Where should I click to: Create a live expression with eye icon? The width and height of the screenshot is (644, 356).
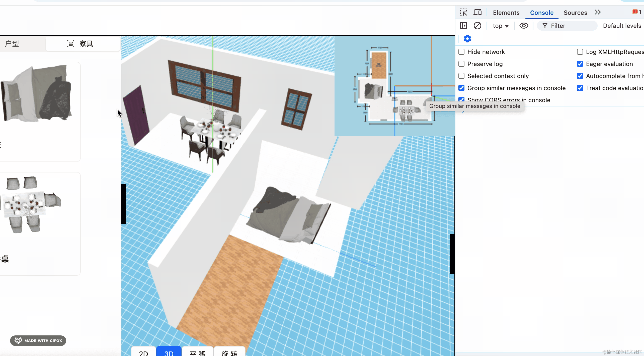pos(524,26)
